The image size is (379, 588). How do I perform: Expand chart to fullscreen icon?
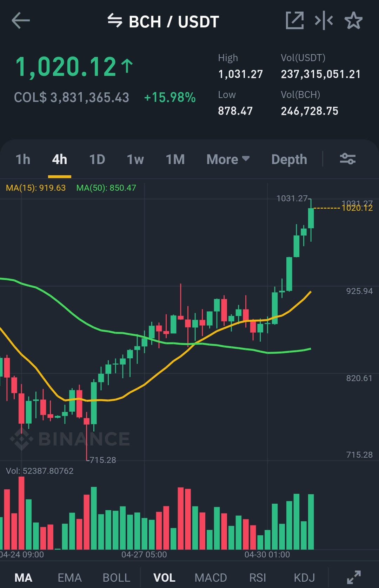coord(354,577)
